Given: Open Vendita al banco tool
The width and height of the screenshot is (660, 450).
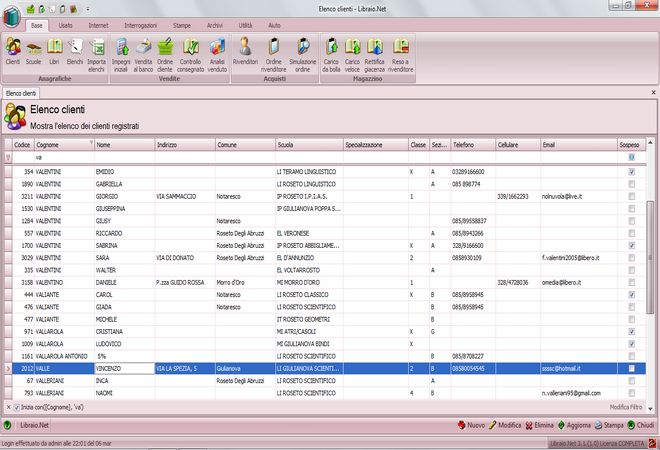Looking at the screenshot, I should 143,55.
